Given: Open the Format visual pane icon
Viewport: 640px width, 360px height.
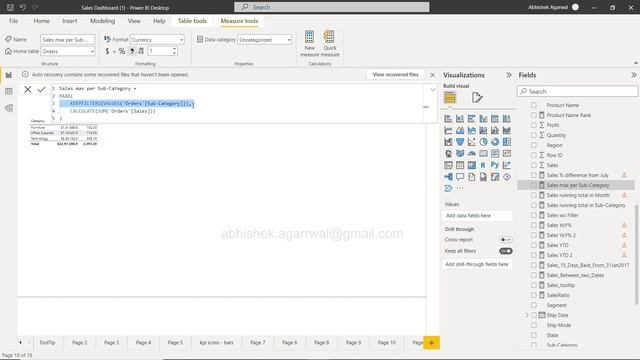Looking at the screenshot, I should pyautogui.click(x=477, y=98).
